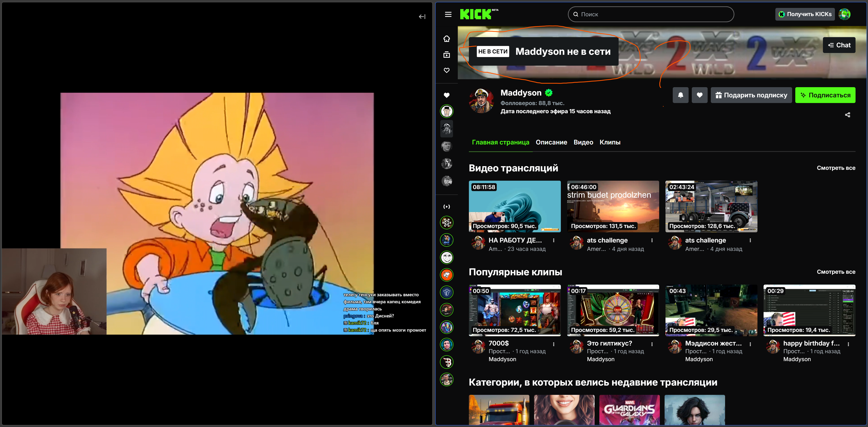Switch to the Описание tab
This screenshot has height=427, width=868.
tap(551, 142)
